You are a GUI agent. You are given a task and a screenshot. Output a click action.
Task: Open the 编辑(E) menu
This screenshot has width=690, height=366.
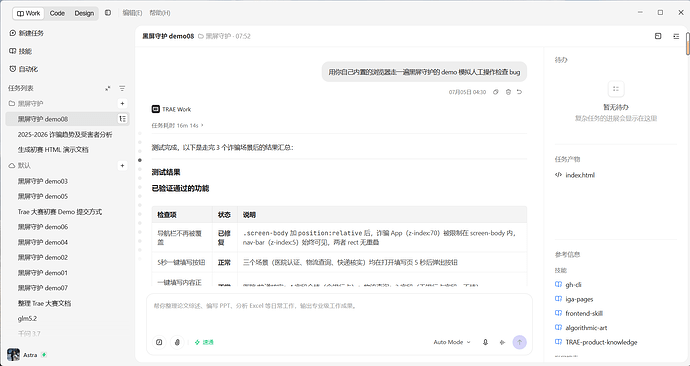click(132, 13)
